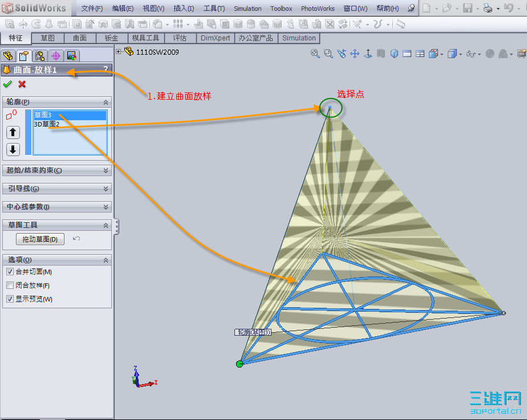The height and width of the screenshot is (420, 527).
Task: Click the Undo arrow in title toolbar
Action: pyautogui.click(x=509, y=8)
